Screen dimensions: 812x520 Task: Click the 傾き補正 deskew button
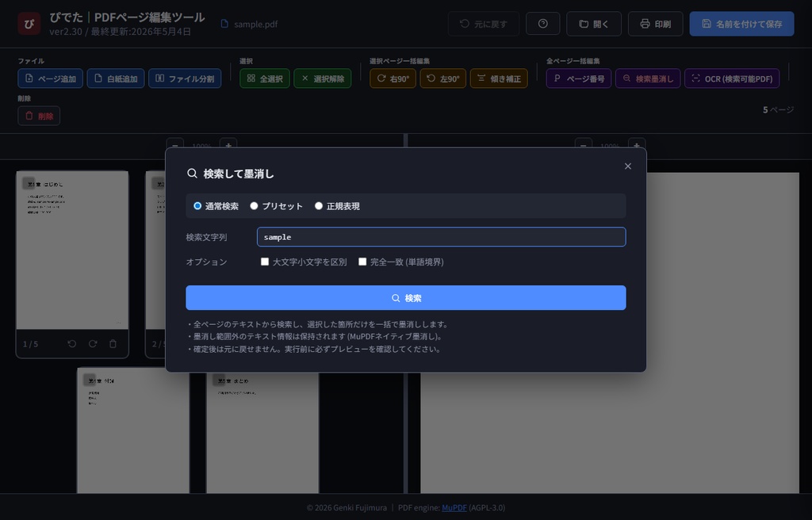[499, 78]
